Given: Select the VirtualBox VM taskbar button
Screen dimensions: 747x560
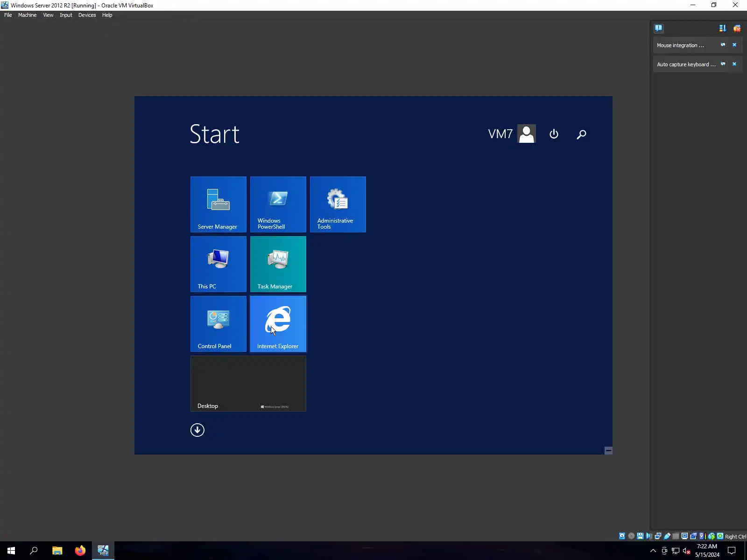Looking at the screenshot, I should point(103,551).
